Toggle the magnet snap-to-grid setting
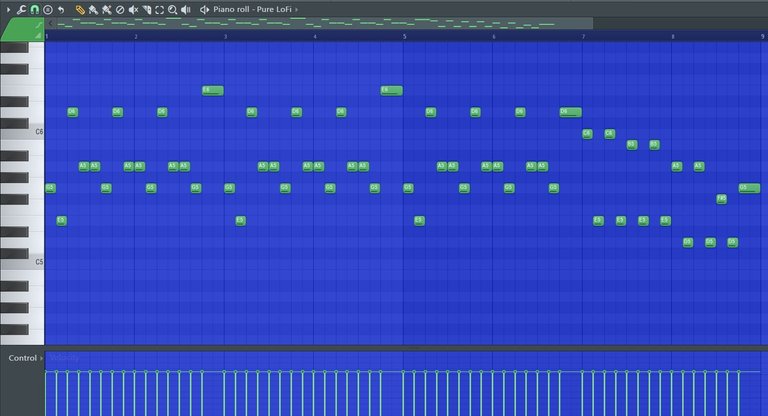768x416 pixels. [34, 9]
